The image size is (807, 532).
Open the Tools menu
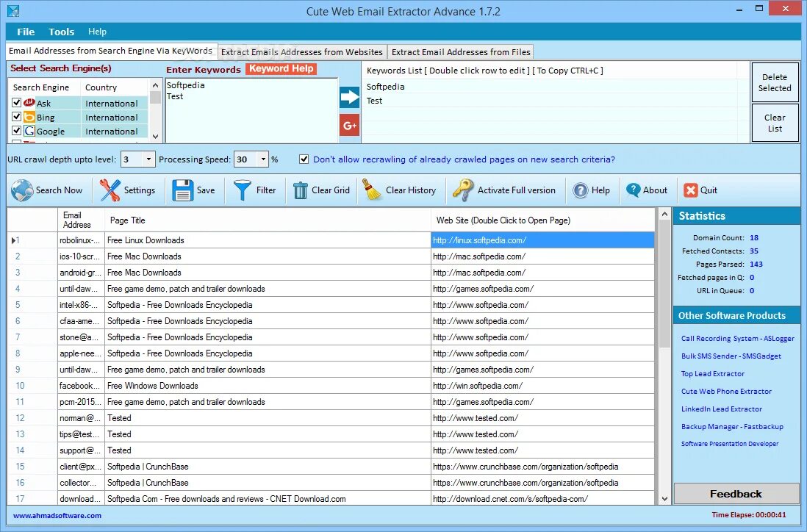[61, 32]
